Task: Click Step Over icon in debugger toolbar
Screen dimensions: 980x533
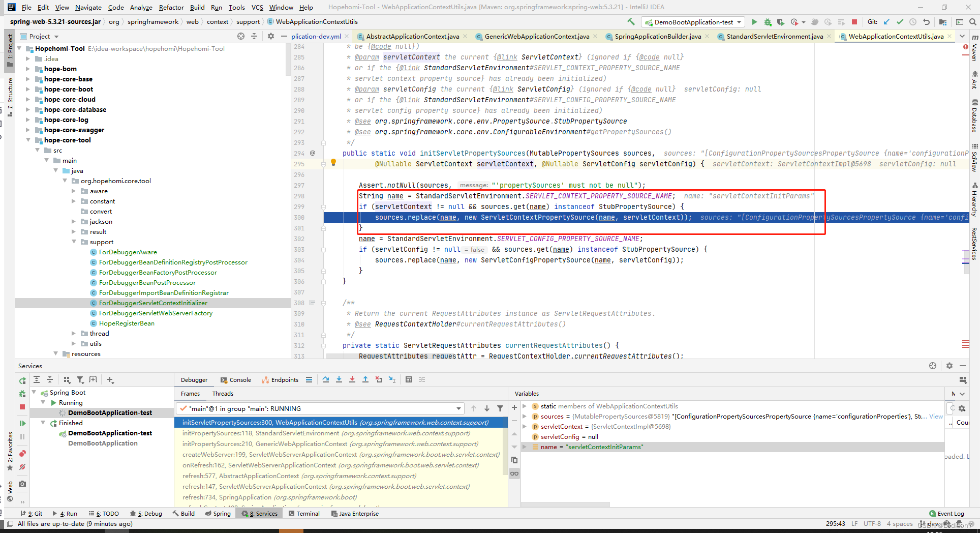Action: tap(326, 379)
